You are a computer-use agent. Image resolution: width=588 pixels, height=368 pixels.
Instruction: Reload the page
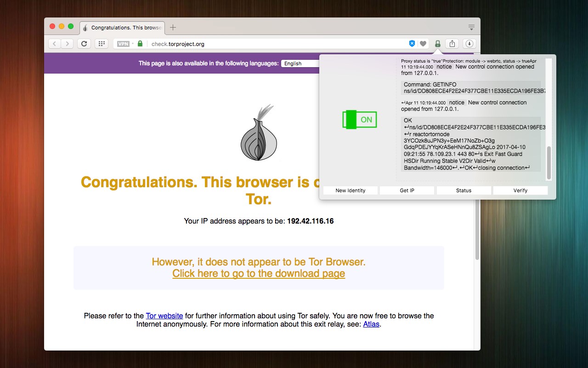pos(84,44)
